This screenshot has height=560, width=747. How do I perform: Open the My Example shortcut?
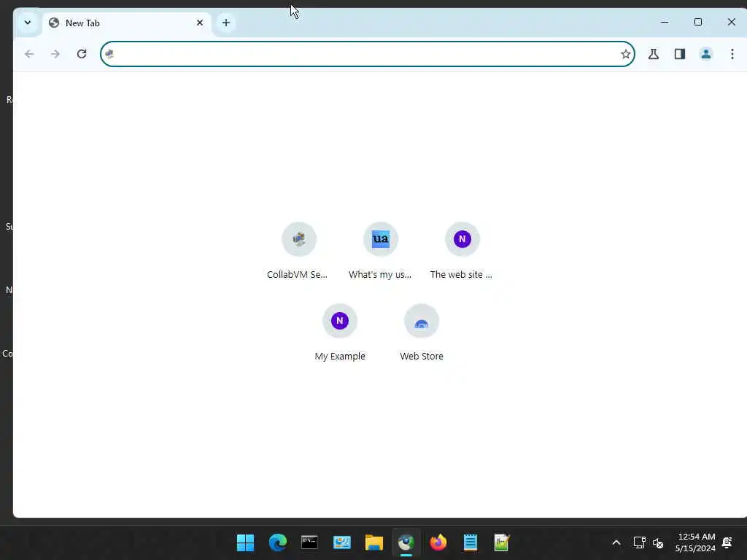340,332
